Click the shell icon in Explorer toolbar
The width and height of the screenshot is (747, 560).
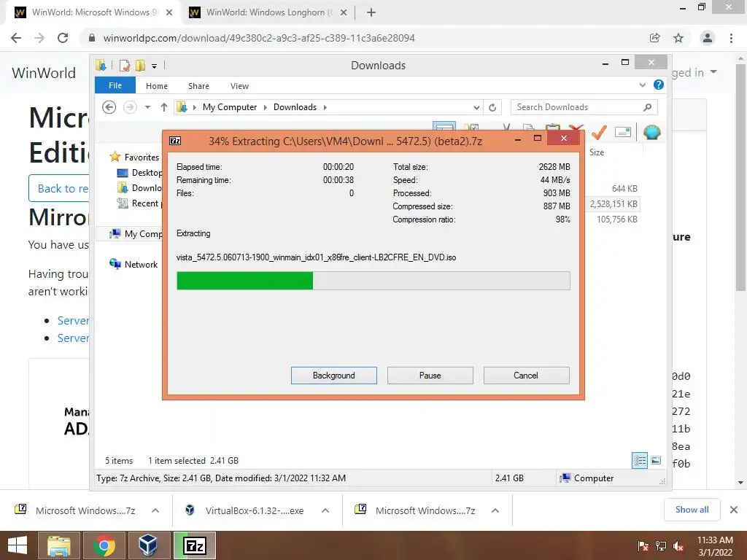coord(651,132)
